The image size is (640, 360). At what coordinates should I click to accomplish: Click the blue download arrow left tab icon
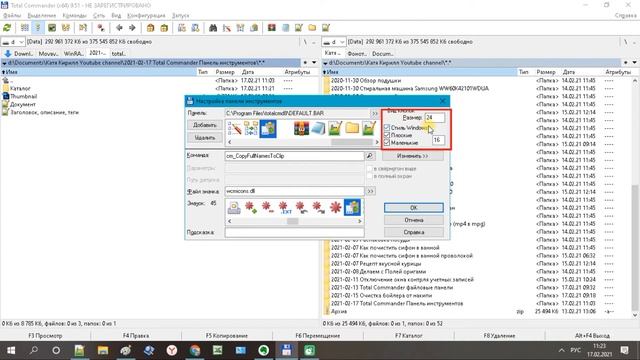(x=8, y=53)
